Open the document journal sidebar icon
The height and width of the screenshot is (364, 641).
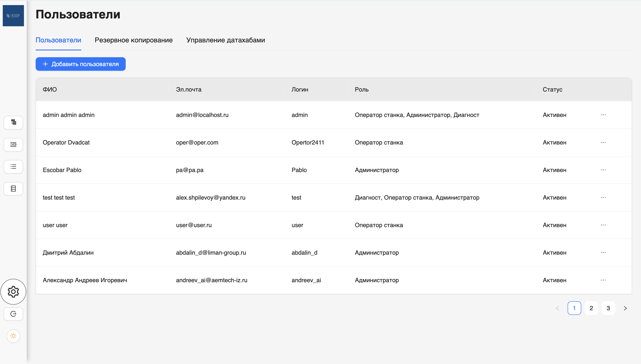click(x=13, y=189)
